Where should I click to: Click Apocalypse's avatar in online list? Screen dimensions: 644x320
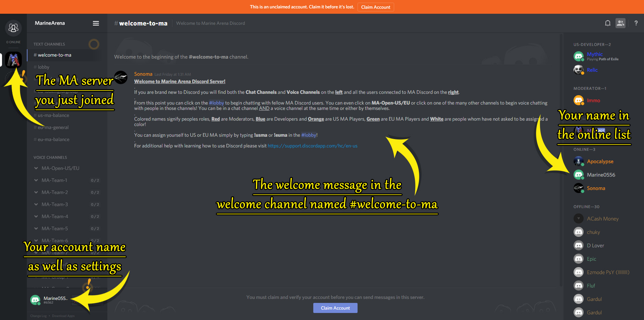tap(579, 161)
